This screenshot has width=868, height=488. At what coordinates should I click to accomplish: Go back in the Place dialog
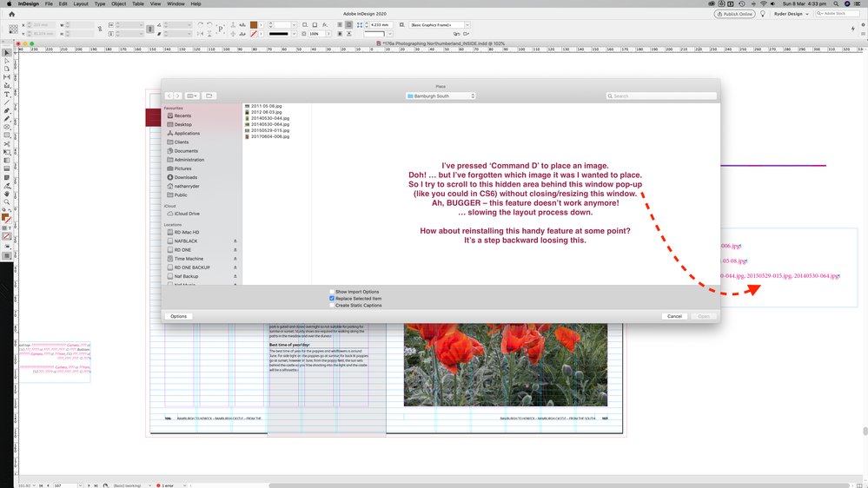pyautogui.click(x=169, y=96)
